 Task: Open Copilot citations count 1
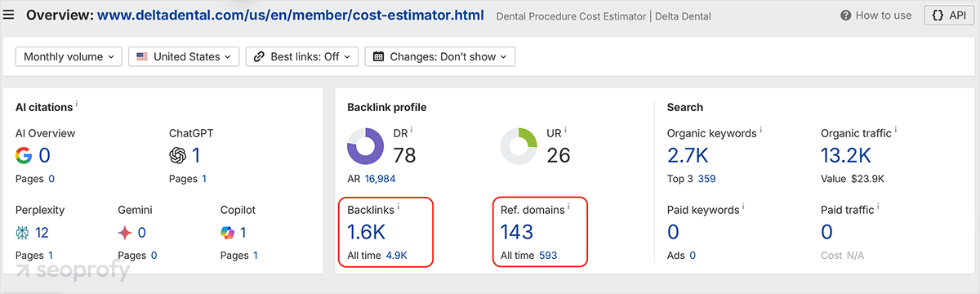point(243,233)
